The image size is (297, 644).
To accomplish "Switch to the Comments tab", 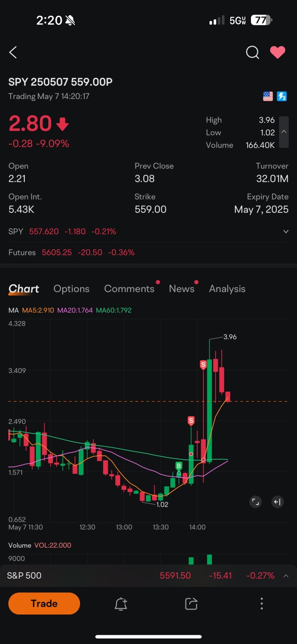I will pos(129,289).
